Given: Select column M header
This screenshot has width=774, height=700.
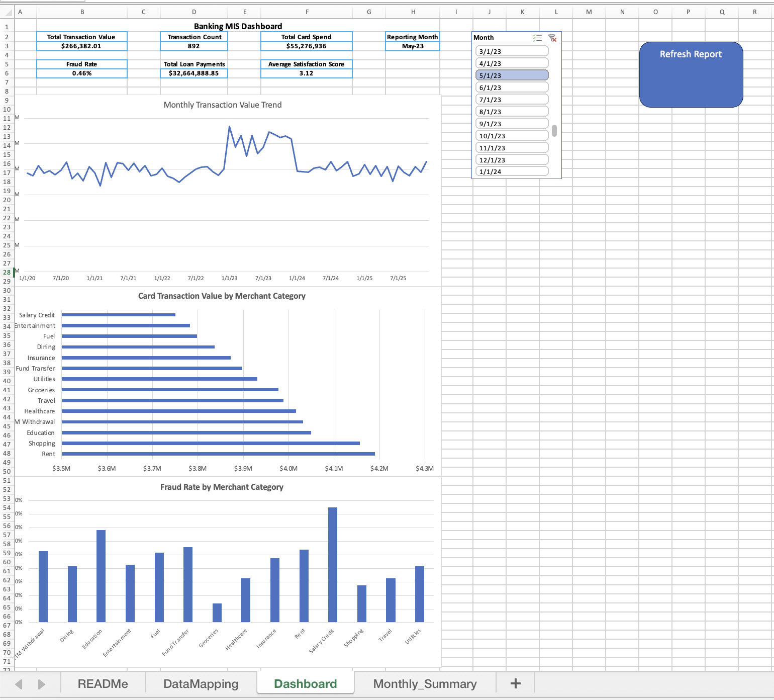Looking at the screenshot, I should (x=589, y=12).
